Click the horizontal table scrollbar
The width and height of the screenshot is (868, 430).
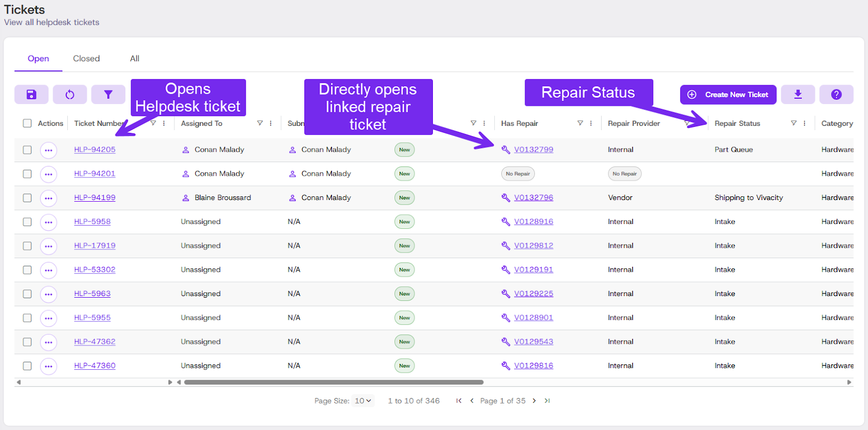click(334, 382)
